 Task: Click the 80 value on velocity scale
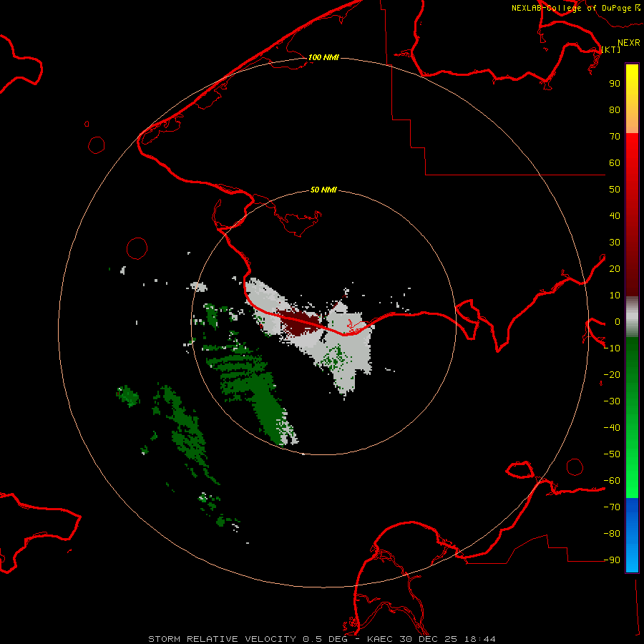pos(615,110)
